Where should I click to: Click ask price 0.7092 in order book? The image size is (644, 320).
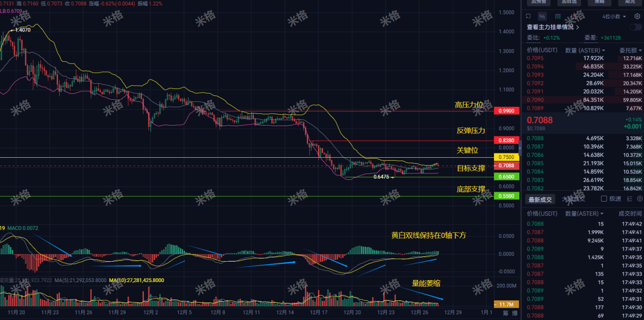coord(535,83)
